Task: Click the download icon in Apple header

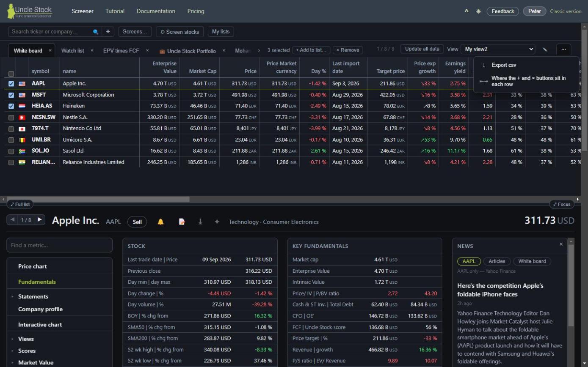Action: point(200,222)
